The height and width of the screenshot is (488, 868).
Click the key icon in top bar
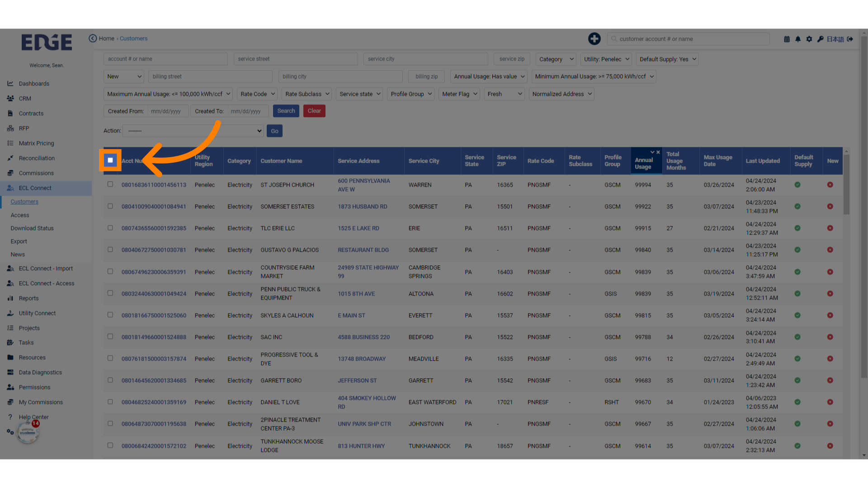click(821, 39)
